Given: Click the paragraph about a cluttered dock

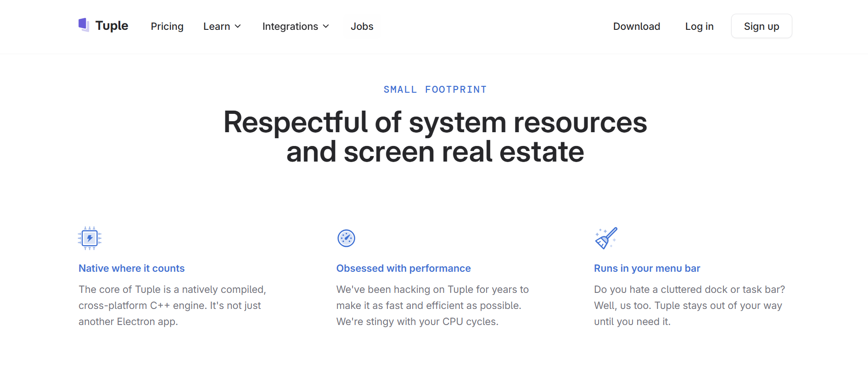Looking at the screenshot, I should [689, 306].
